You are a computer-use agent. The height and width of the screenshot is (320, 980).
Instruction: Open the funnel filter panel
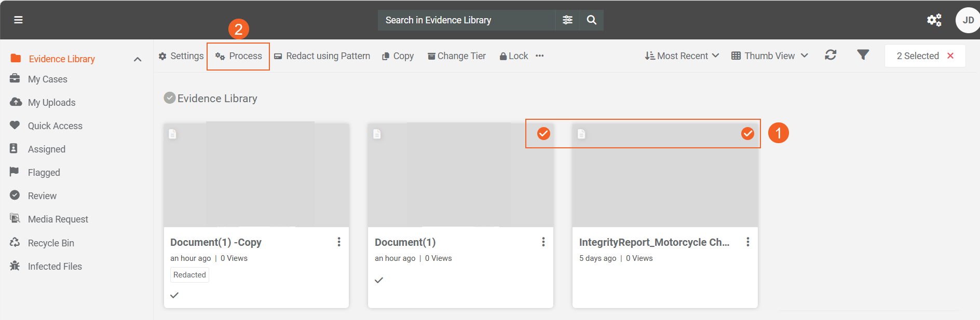coord(863,54)
